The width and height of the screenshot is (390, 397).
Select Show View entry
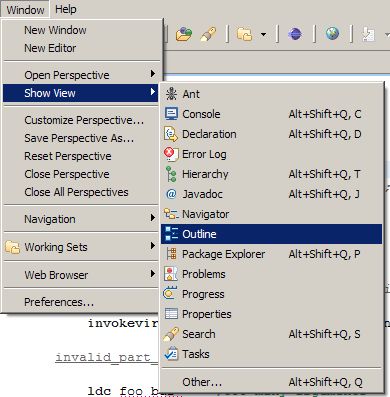pos(80,93)
